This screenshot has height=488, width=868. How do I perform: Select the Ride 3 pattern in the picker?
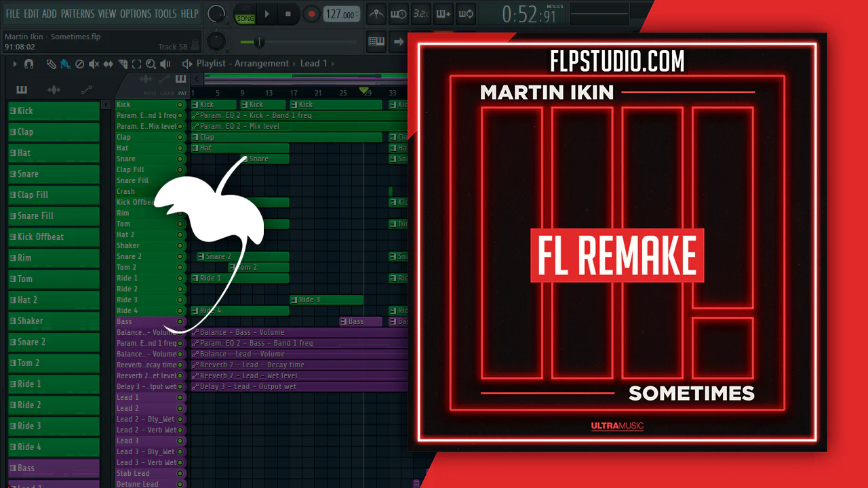coord(54,426)
